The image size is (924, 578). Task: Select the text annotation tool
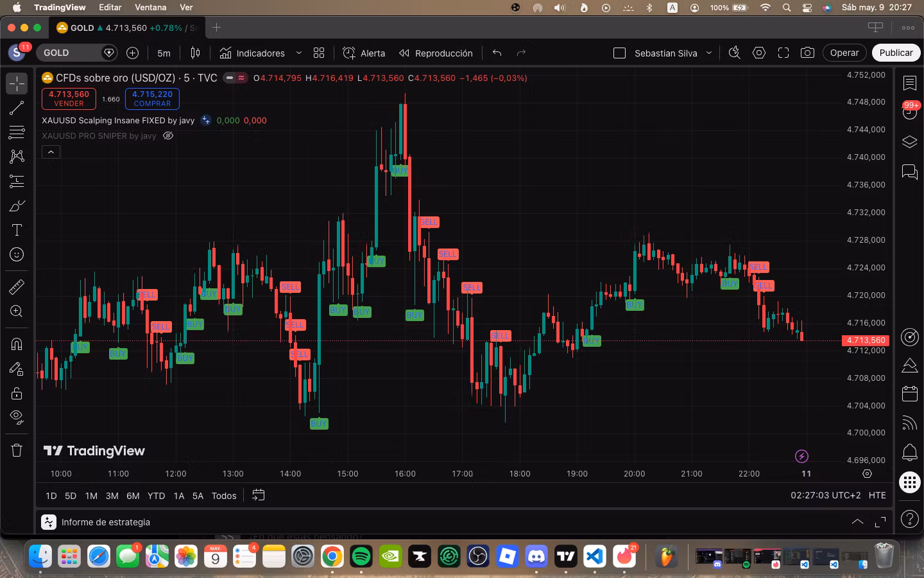click(x=17, y=231)
